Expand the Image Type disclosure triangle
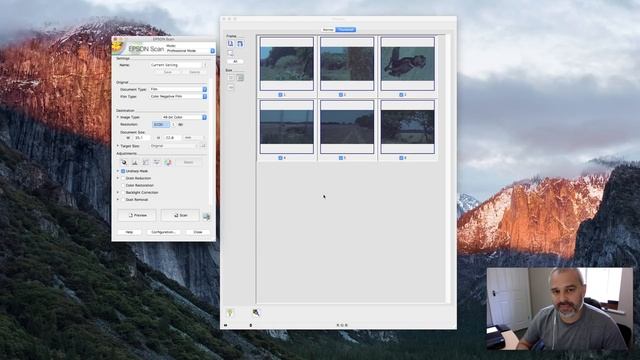 (118, 117)
